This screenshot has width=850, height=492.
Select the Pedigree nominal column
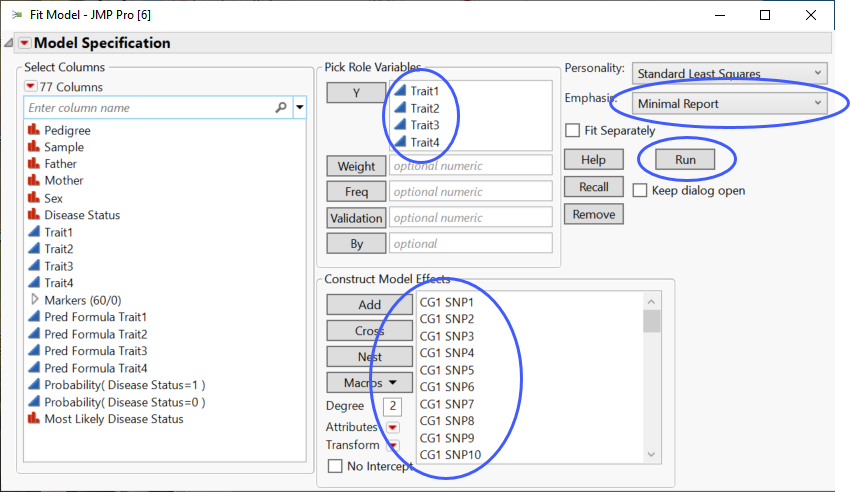point(67,130)
